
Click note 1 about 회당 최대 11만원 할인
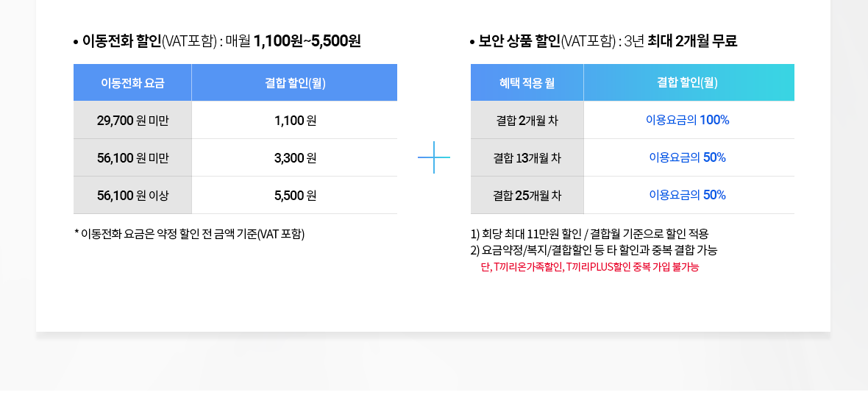(x=589, y=234)
